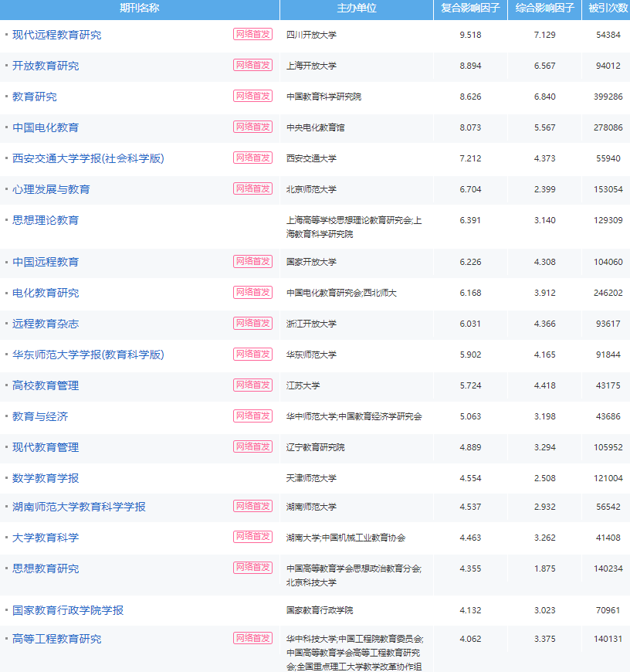Open journal 高校教育管理
Screen dimensions: 630x672
click(x=46, y=385)
